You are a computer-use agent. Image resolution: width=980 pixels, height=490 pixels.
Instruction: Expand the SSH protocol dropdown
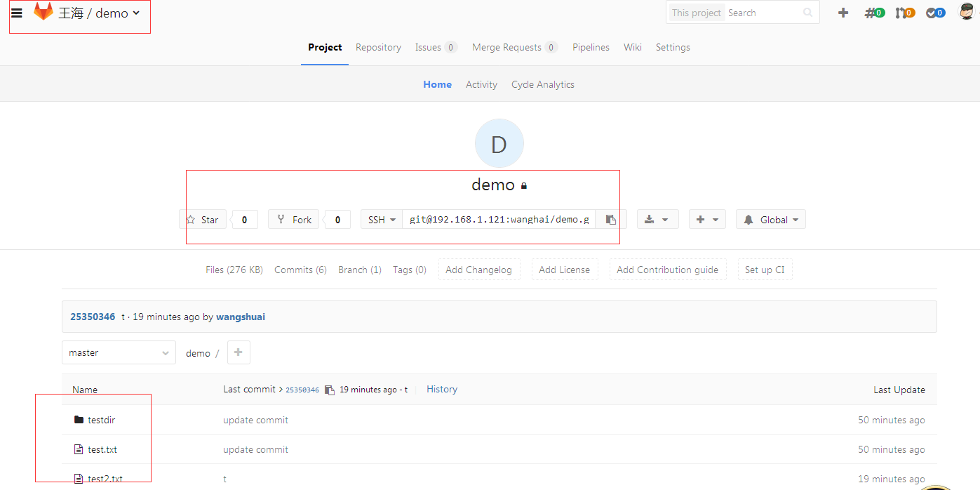pyautogui.click(x=382, y=220)
